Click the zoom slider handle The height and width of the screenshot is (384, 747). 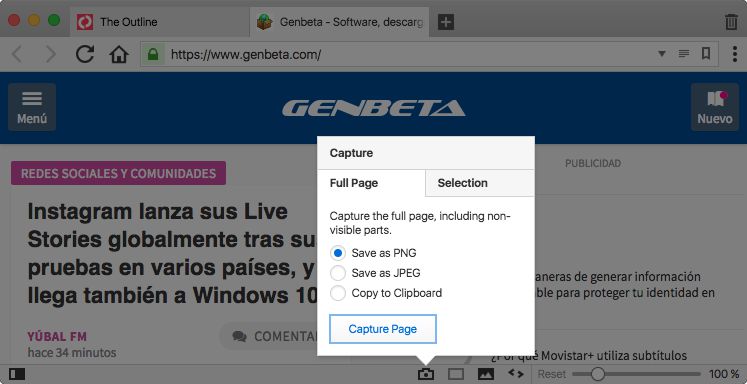point(597,374)
